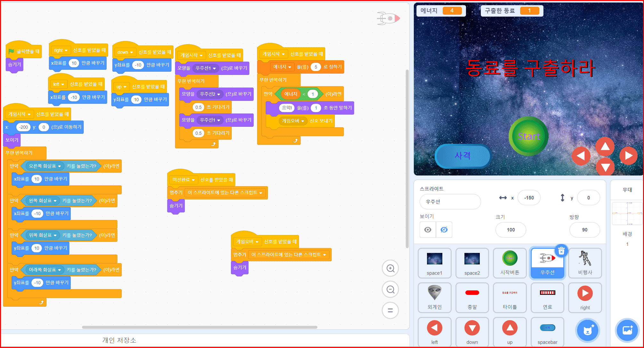Open the choose backdrop image button
Screen dimensions: 644x348
click(627, 330)
